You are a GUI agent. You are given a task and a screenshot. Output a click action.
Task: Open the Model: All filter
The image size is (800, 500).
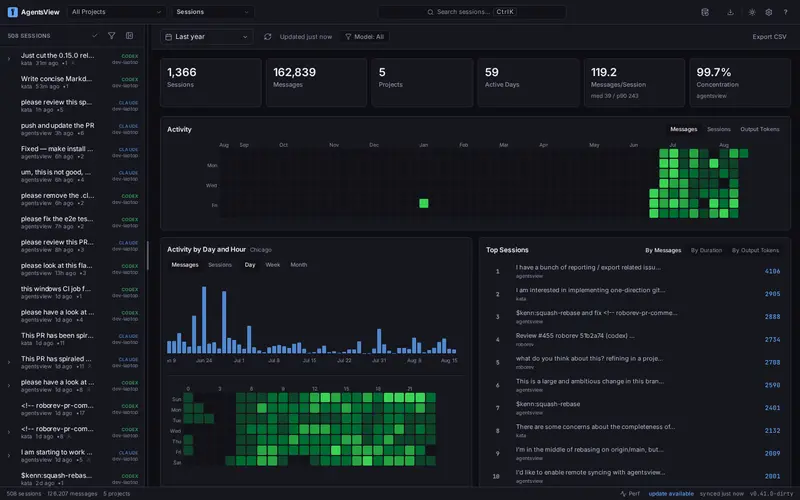click(x=364, y=37)
